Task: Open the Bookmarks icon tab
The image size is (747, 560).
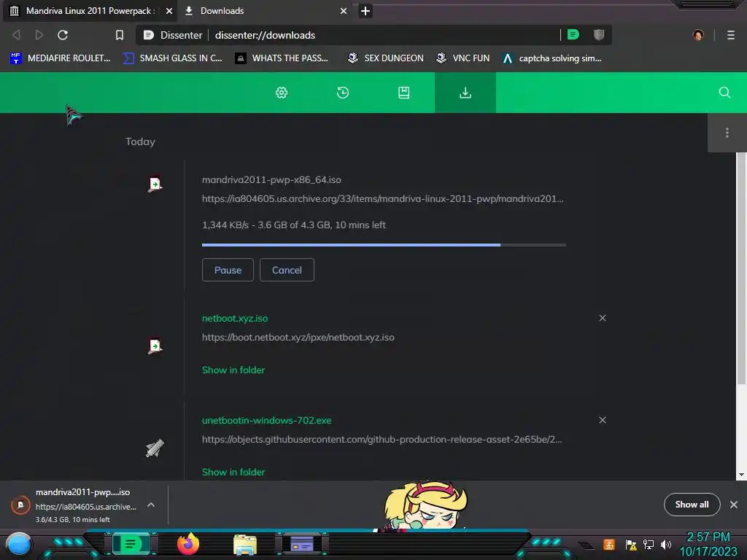Action: pos(404,93)
